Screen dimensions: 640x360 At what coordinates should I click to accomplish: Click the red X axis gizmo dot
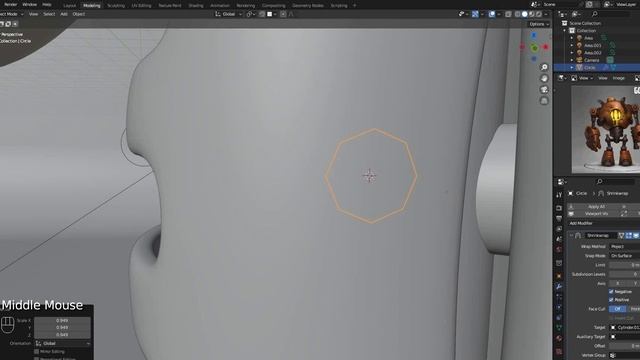point(546,47)
